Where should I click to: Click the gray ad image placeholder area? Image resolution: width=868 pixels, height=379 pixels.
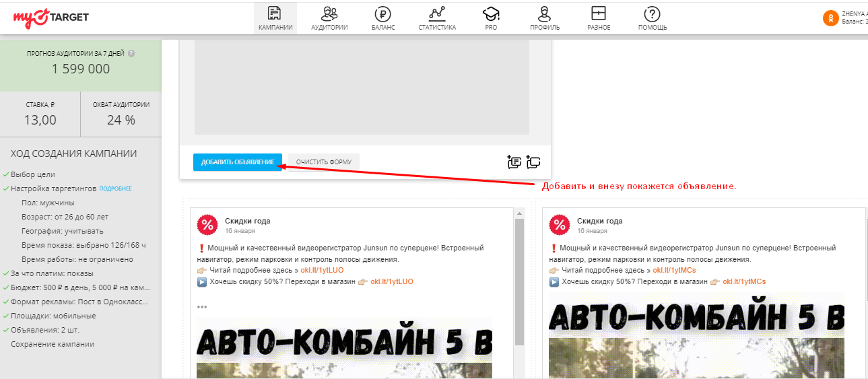pyautogui.click(x=362, y=88)
